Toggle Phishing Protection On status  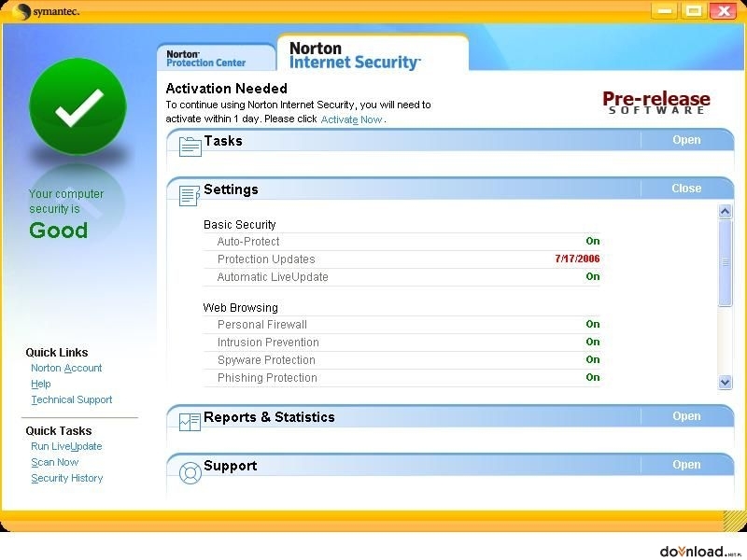pyautogui.click(x=593, y=377)
